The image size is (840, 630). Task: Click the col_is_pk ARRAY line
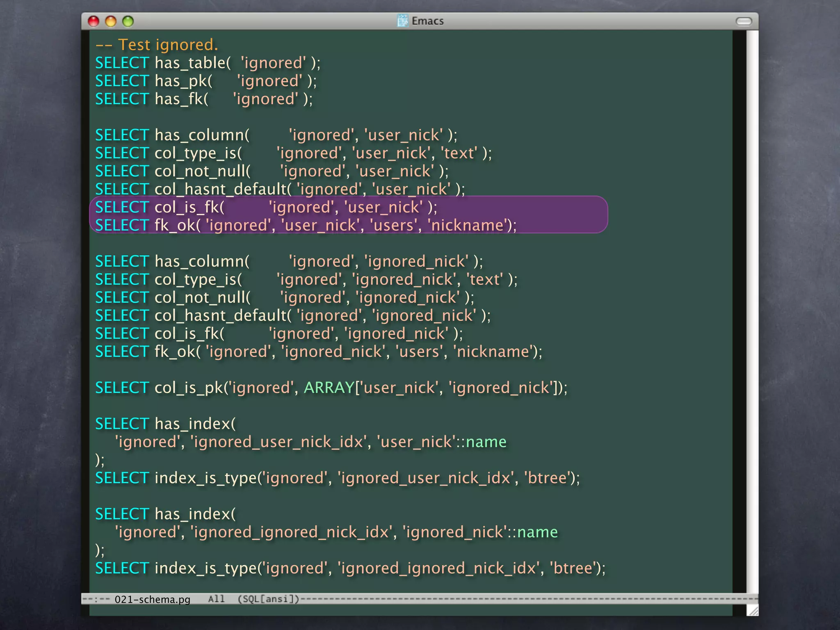click(331, 388)
